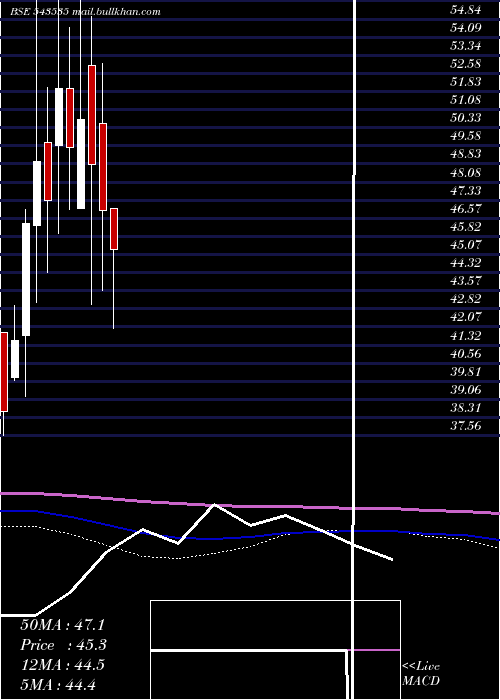Image resolution: width=500 pixels, height=700 pixels.
Task: Click the rightmost red candlestick body
Action: pyautogui.click(x=114, y=229)
